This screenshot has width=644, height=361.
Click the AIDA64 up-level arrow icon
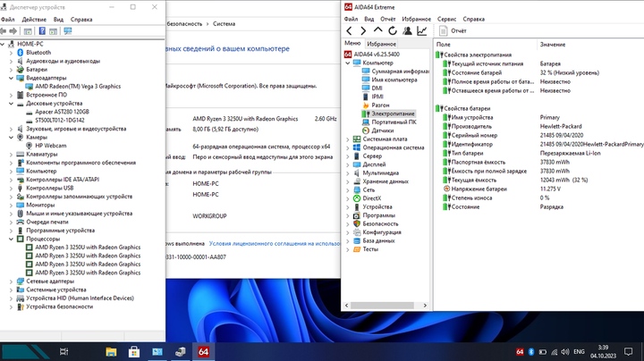click(377, 30)
